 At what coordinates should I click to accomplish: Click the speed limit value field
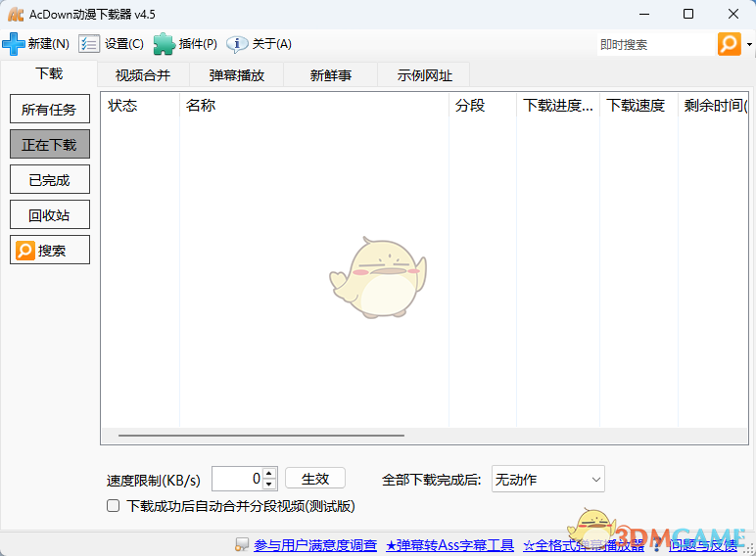(237, 479)
